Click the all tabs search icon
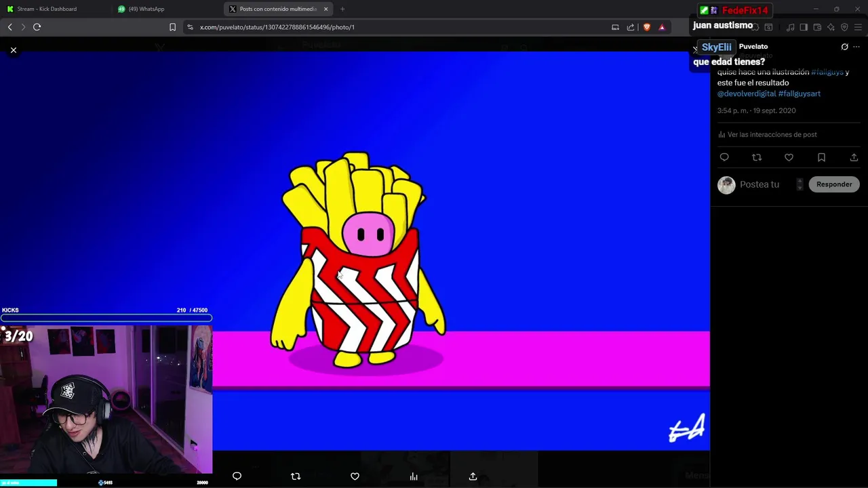Screen dimensions: 868x488 pos(768,27)
